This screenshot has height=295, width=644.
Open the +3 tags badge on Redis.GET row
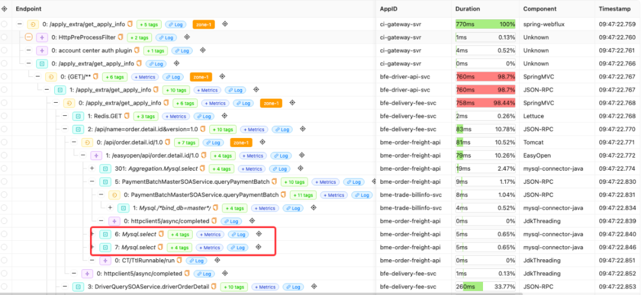146,116
